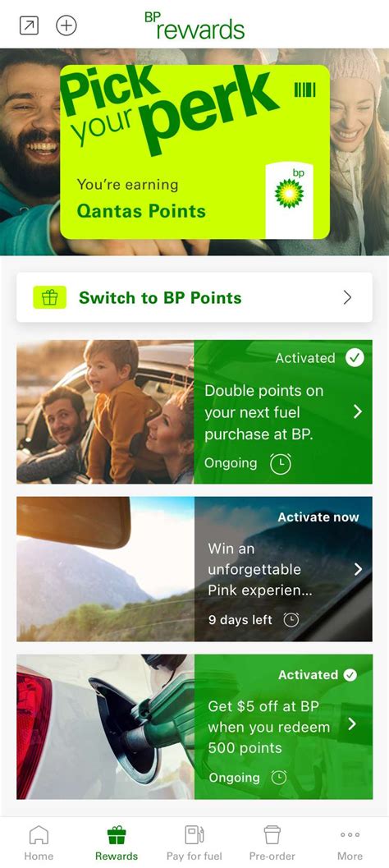Screen dimensions: 389x868
Task: Activate now on the Pink experience offer
Action: tap(318, 517)
